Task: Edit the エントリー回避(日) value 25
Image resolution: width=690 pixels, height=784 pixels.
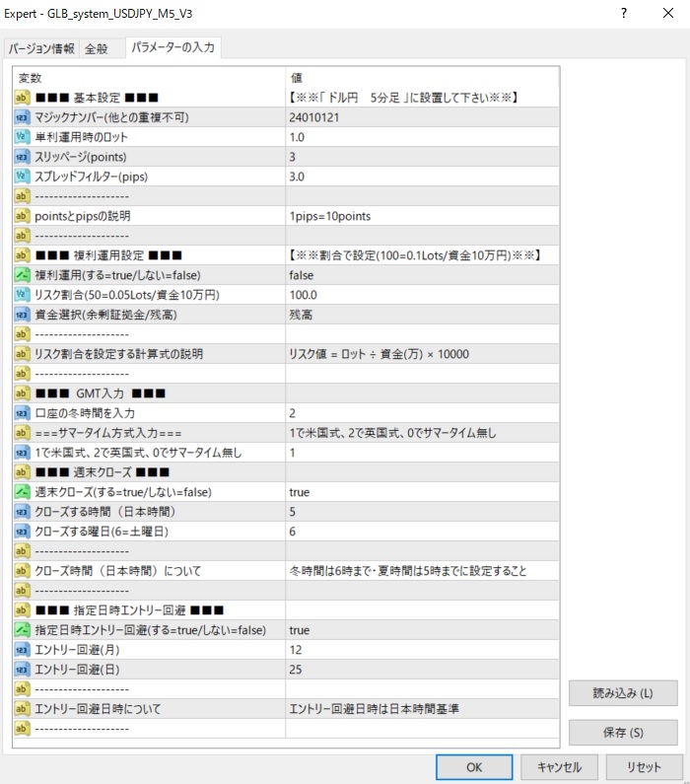Action: [422, 670]
